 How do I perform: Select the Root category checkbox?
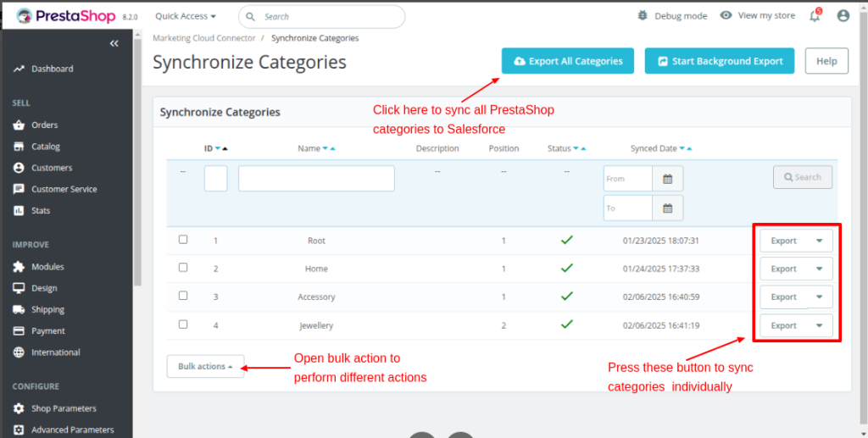(x=183, y=240)
